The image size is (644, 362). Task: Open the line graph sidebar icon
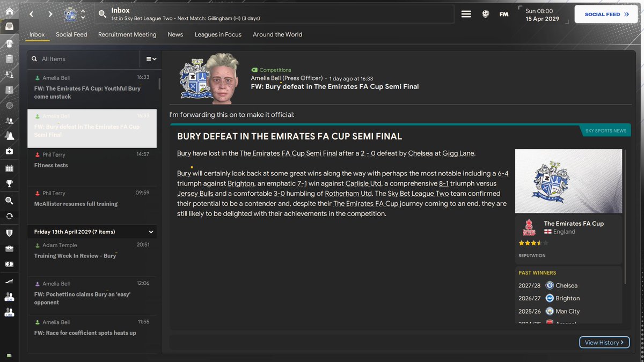[9, 281]
